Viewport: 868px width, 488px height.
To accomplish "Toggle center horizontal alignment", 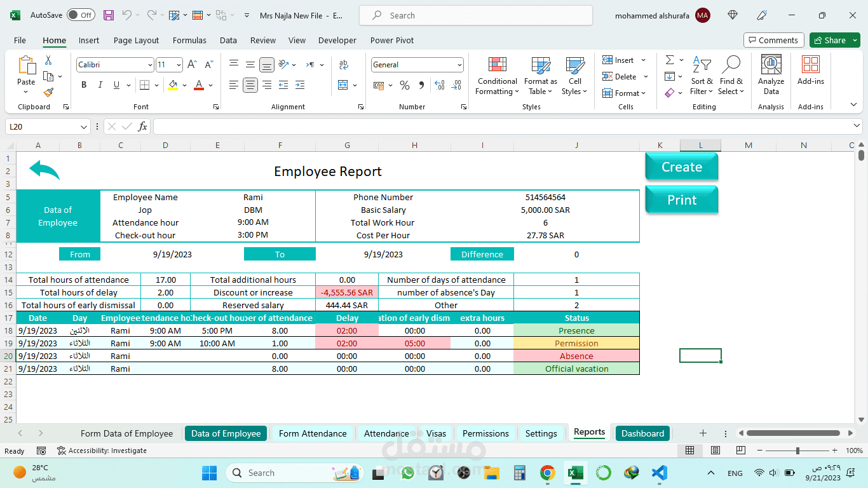I will 250,85.
